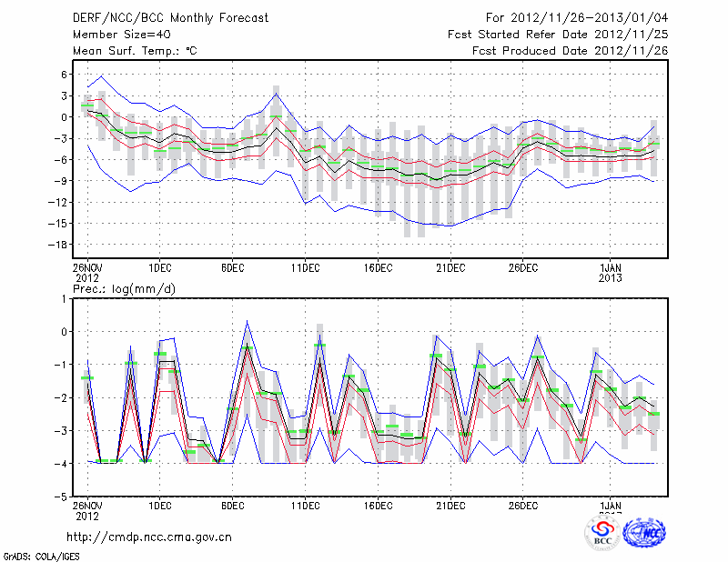Click the GrADS: COLA/IGES credit text

(x=40, y=555)
